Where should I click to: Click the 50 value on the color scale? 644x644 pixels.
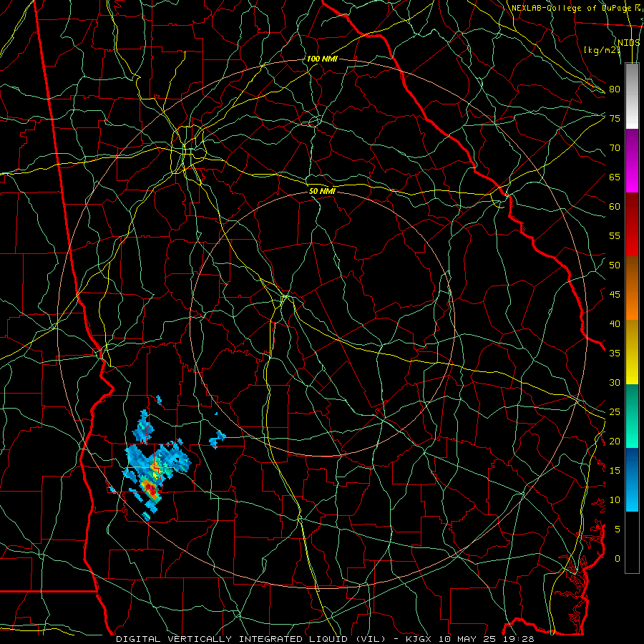pos(615,265)
